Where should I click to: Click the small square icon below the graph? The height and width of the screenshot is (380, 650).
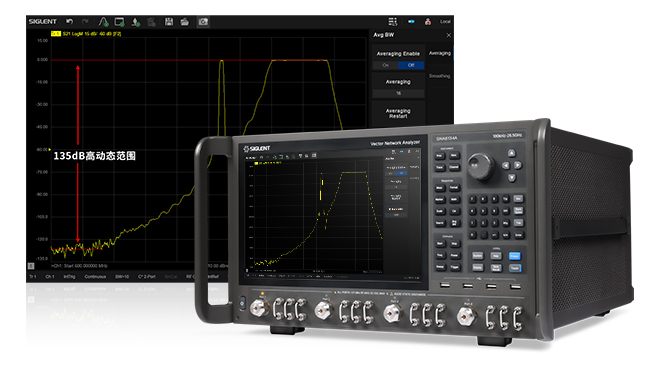(31, 266)
